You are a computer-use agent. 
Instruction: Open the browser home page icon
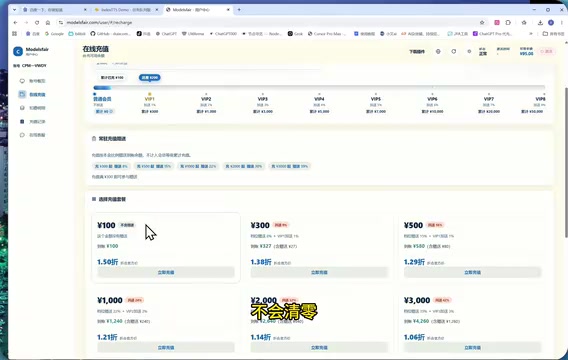[48, 22]
